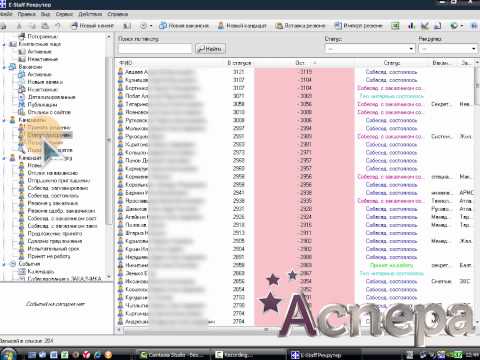Click the Новая вакансия toolbar icon
The height and width of the screenshot is (360, 480).
163,26
